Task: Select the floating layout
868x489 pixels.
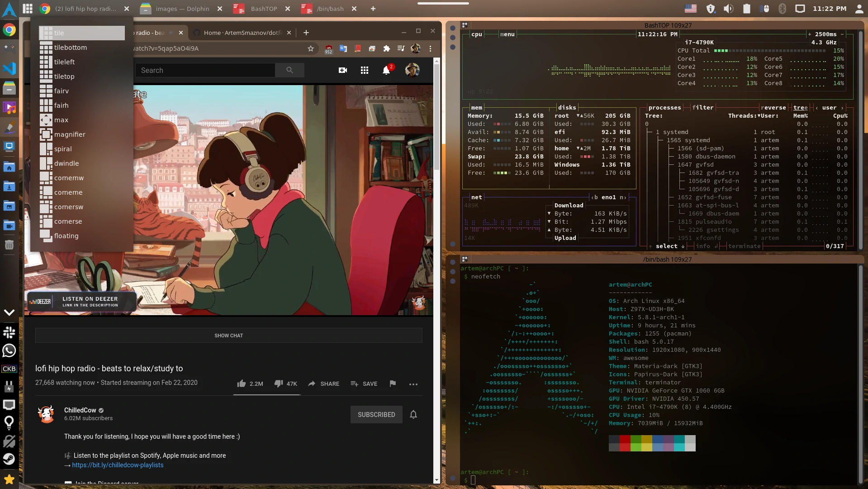Action: 82,236
